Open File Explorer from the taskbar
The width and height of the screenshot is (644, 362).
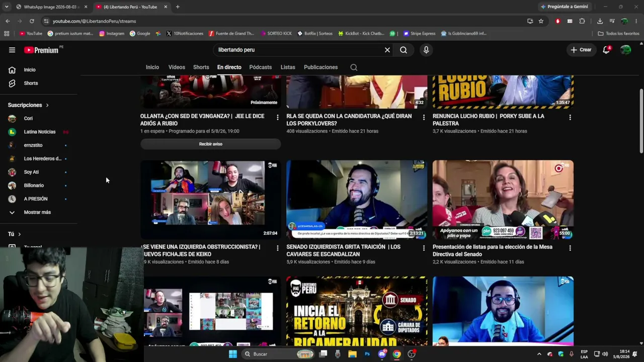point(353,354)
